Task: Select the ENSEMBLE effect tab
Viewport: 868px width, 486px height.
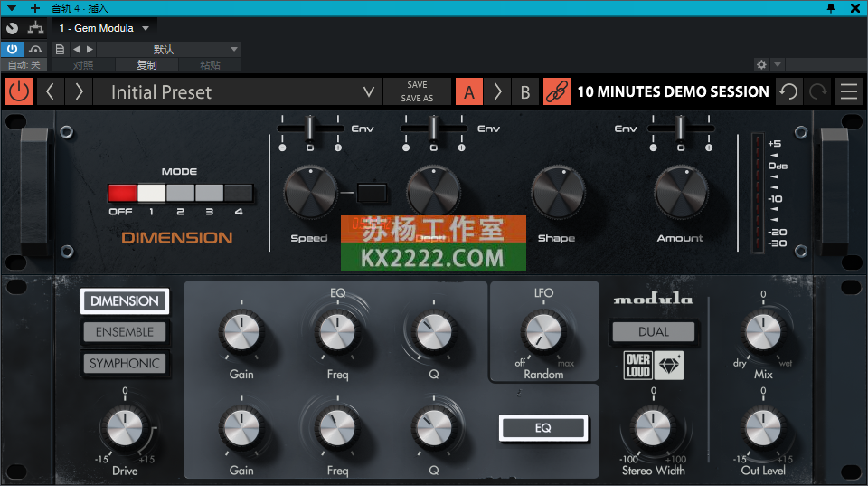Action: (x=125, y=332)
